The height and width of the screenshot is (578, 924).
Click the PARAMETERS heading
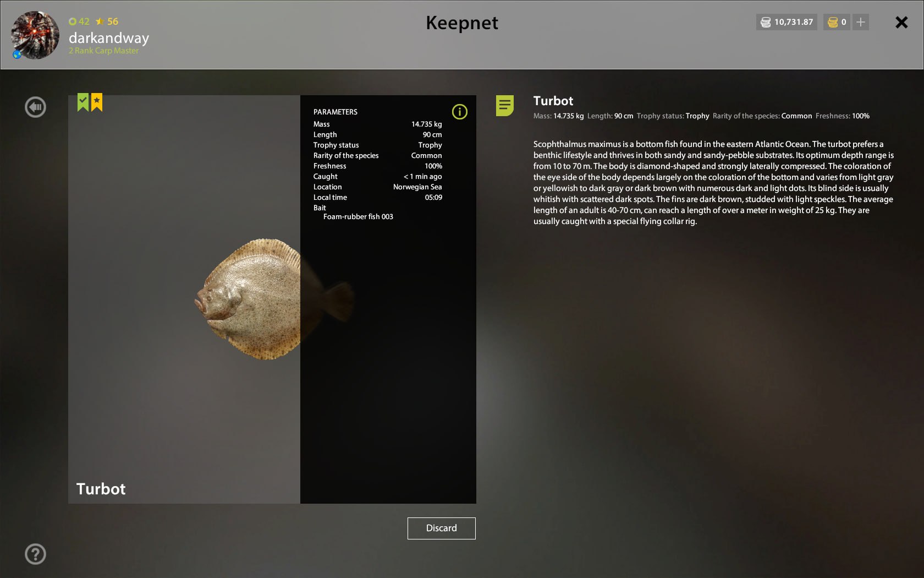point(335,112)
